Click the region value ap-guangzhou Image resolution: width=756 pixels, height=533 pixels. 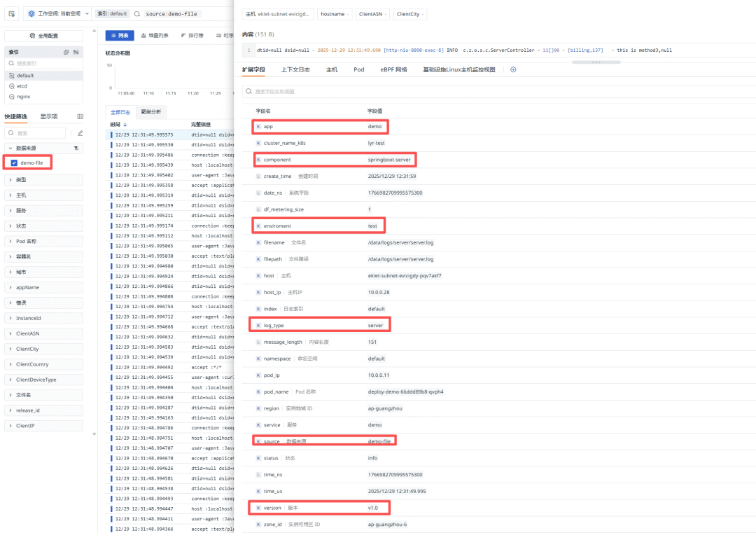point(385,408)
